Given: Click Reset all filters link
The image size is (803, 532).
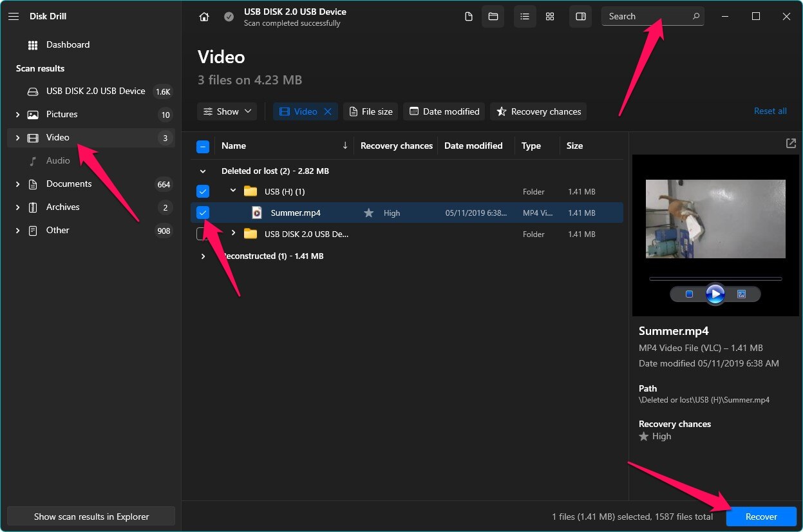Looking at the screenshot, I should pos(770,111).
